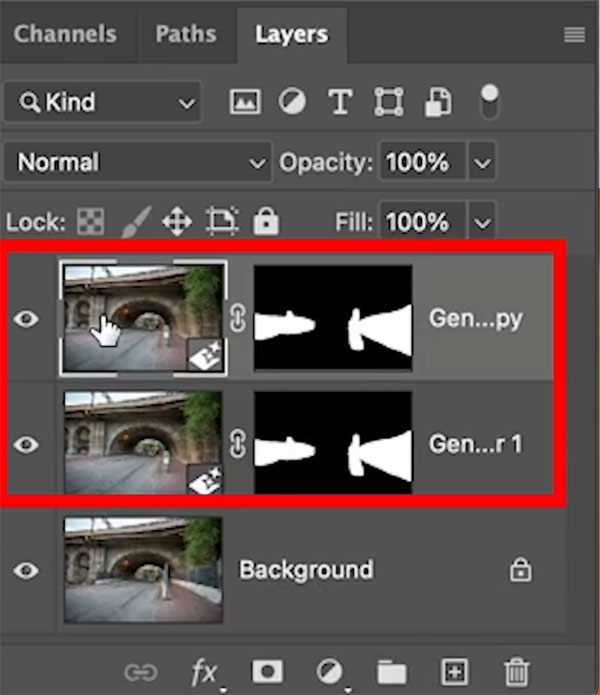Screen dimensions: 600x695
Task: Open the Normal blending mode dropdown
Action: (x=138, y=162)
